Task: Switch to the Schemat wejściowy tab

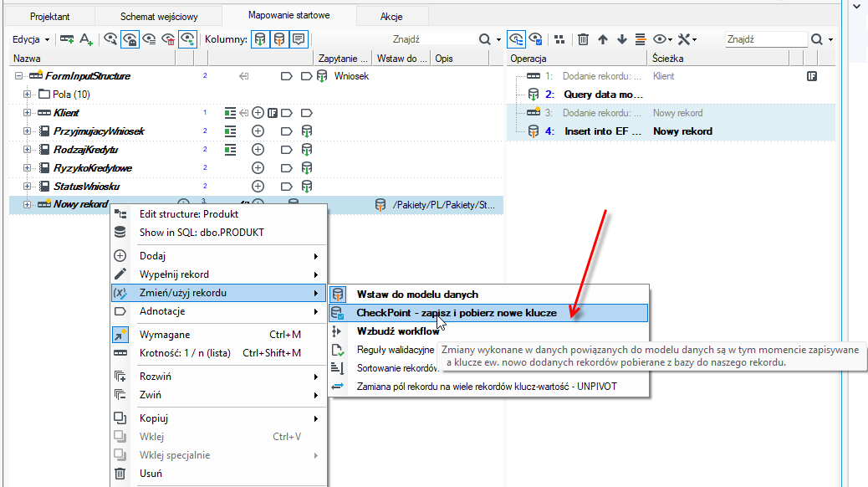Action: (x=159, y=17)
